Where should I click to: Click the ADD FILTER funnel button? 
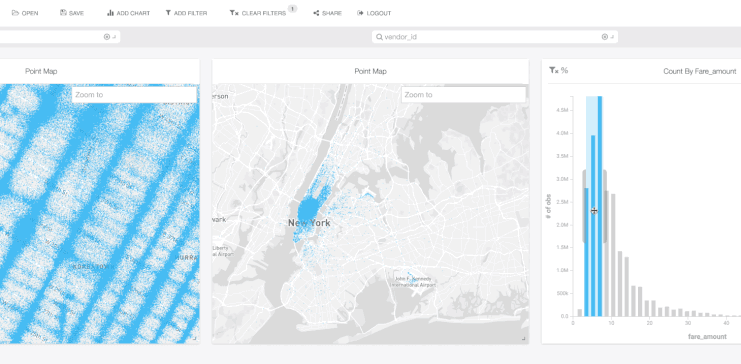(x=186, y=13)
